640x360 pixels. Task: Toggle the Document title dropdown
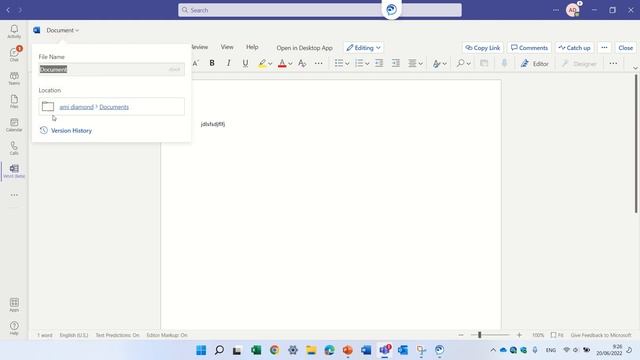coord(62,30)
